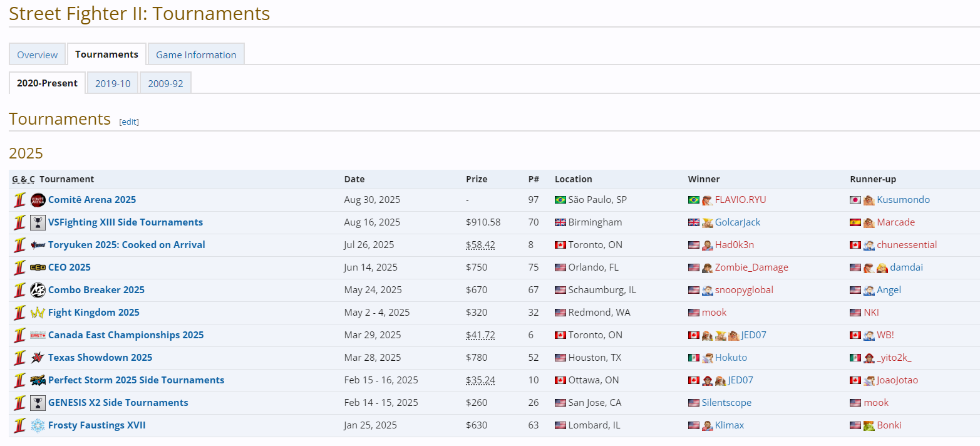Click the CEO 2025 logo icon
This screenshot has width=980, height=446.
(x=38, y=267)
